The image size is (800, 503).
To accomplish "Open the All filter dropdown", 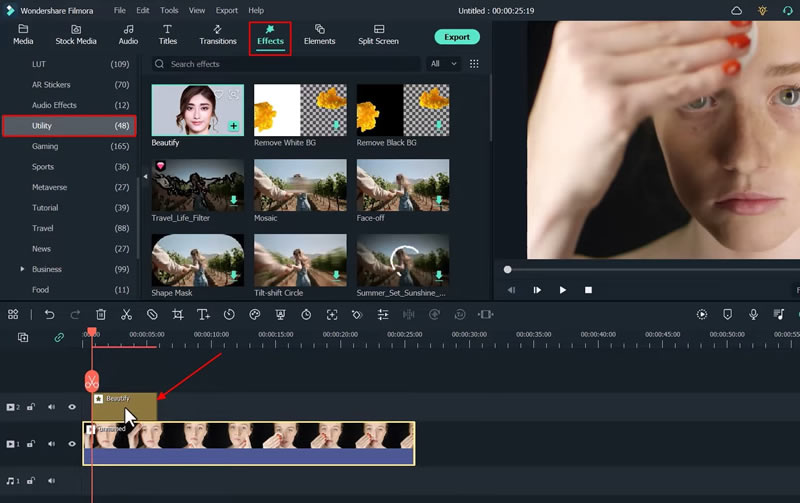I will [443, 64].
